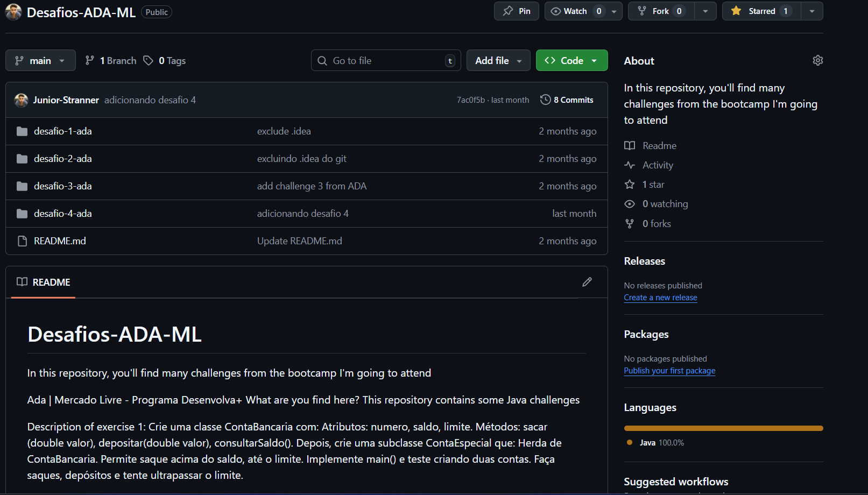Open the main branch dropdown
Screen dimensions: 868x495
pos(40,61)
